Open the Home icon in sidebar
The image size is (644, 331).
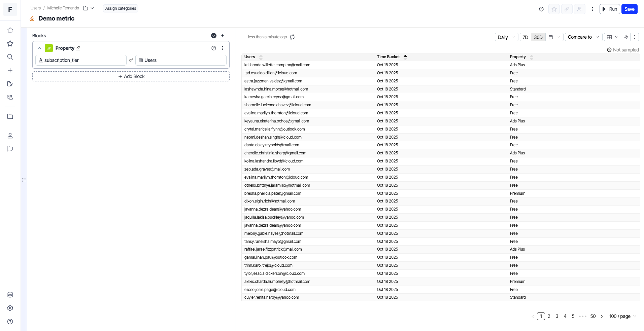(x=10, y=30)
